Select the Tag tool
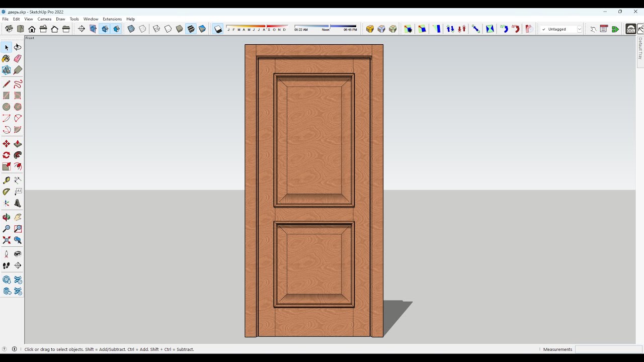This screenshot has width=644, height=362. pyautogui.click(x=18, y=70)
